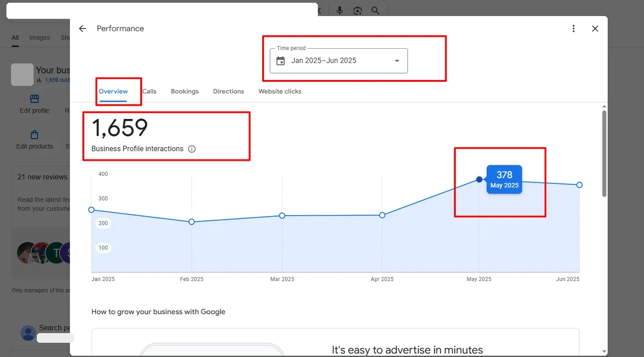This screenshot has width=644, height=357.
Task: Open Google Lens camera search icon in background
Action: coord(357,11)
